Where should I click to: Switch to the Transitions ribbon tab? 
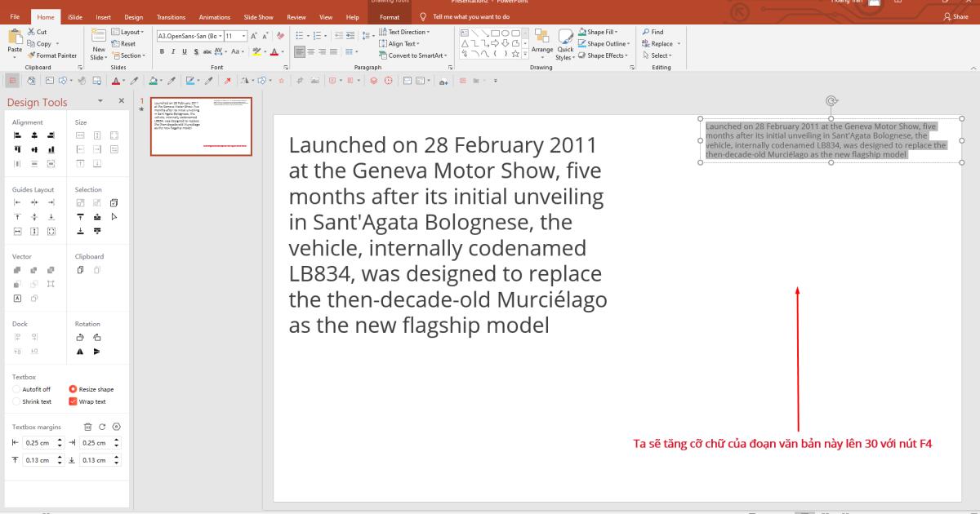[x=170, y=16]
